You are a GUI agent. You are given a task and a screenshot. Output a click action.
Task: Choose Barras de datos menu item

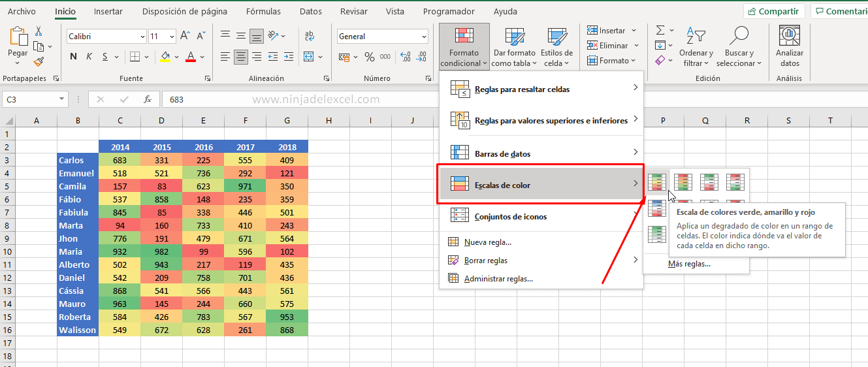[x=502, y=154]
